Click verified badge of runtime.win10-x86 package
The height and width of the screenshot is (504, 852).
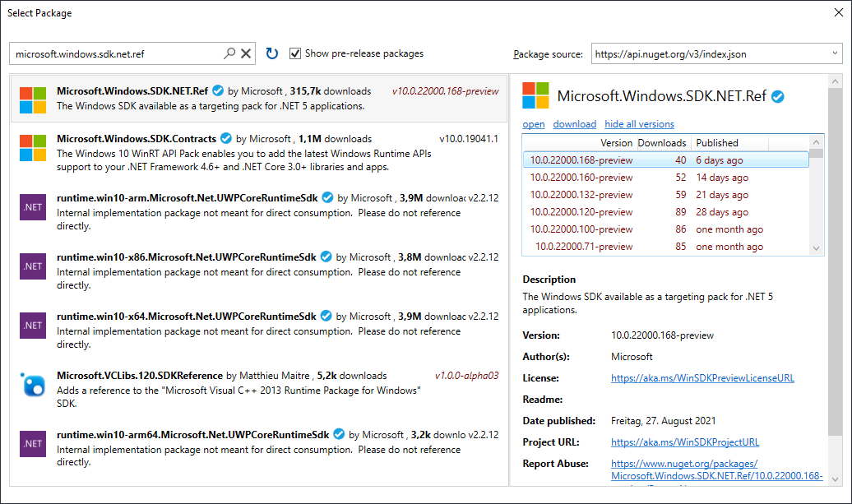pos(326,257)
